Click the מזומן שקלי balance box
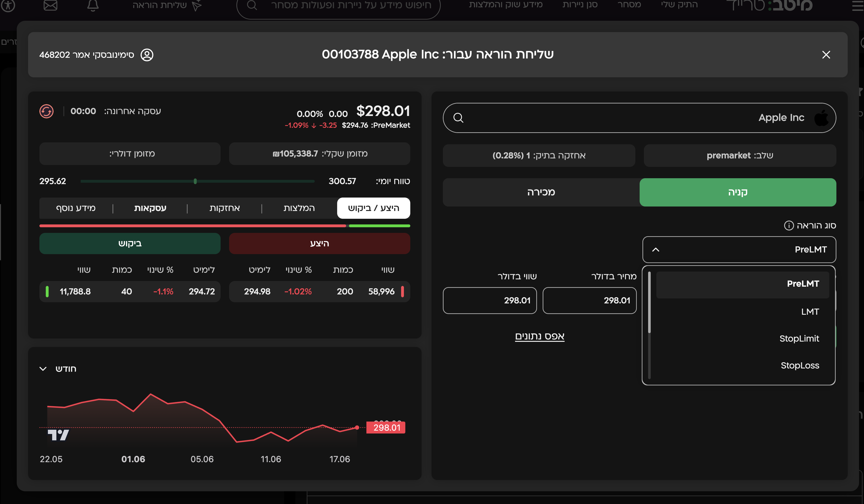 (319, 154)
